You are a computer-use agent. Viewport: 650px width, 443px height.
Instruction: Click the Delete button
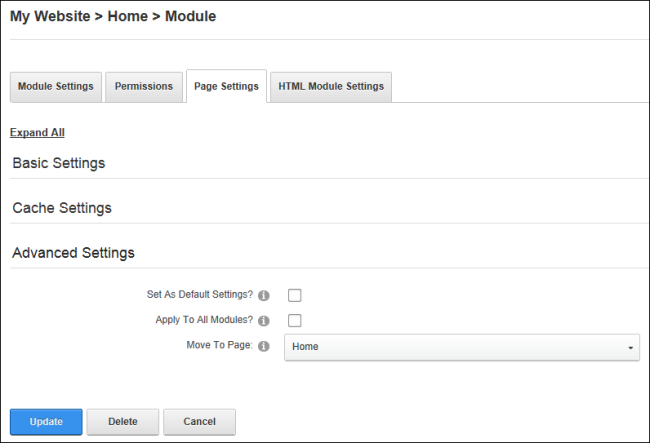click(123, 422)
